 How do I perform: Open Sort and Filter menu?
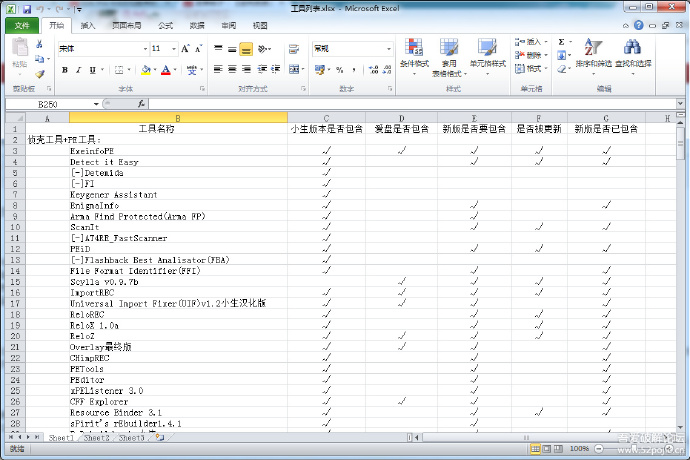point(593,56)
